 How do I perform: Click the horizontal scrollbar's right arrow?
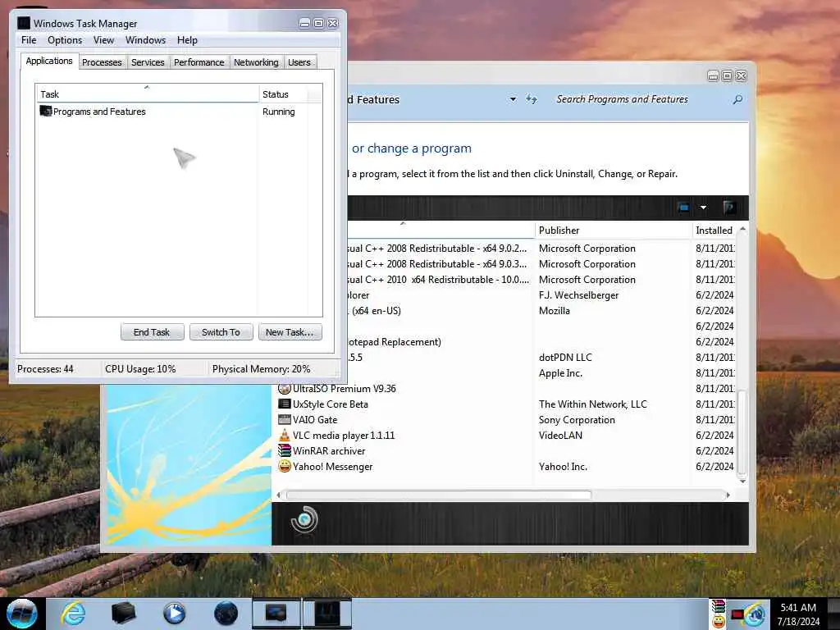point(728,495)
